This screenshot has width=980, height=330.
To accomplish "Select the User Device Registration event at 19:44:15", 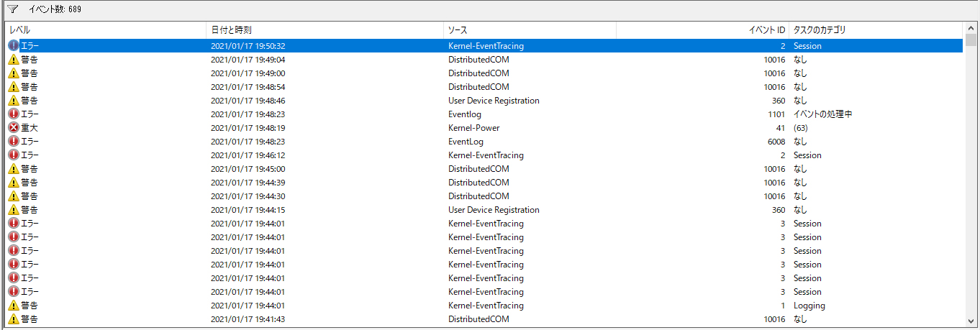I will (494, 210).
